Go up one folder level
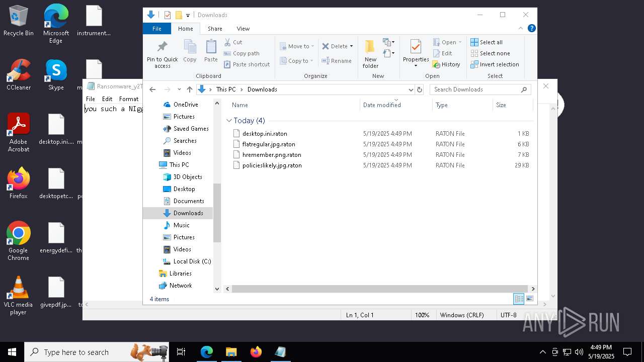644x362 pixels. coord(189,89)
